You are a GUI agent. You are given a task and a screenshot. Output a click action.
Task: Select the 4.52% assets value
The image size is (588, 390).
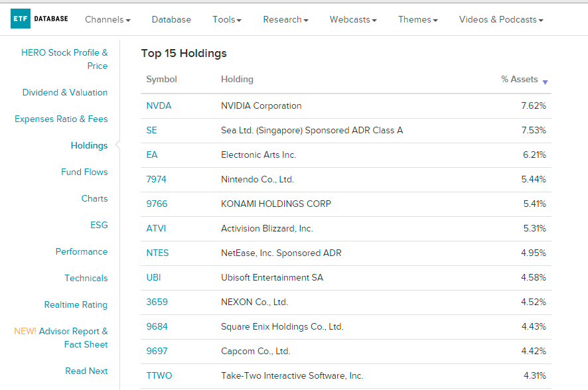click(x=534, y=302)
